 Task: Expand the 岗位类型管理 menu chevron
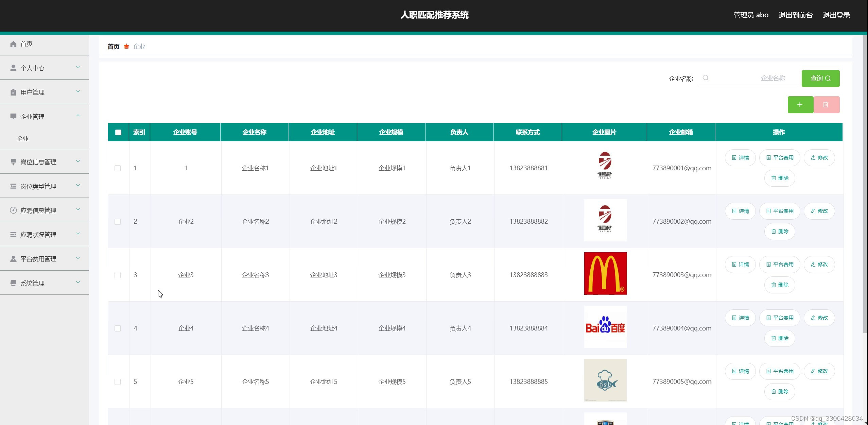pyautogui.click(x=78, y=186)
